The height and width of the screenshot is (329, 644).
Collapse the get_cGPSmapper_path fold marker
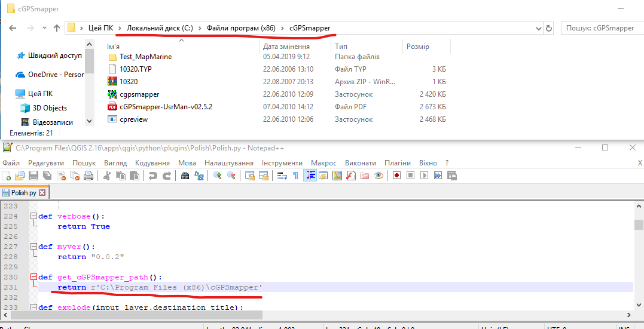[33, 277]
